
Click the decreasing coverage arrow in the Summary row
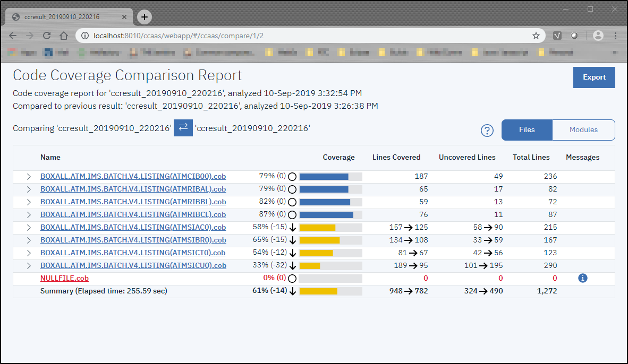coord(292,291)
